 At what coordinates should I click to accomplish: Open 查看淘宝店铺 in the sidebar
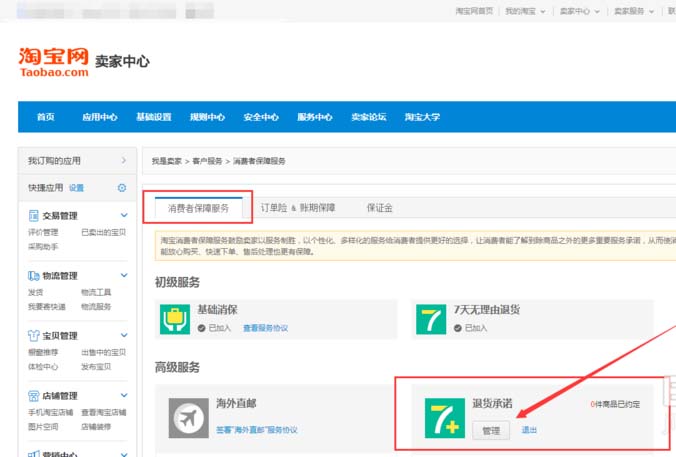(103, 412)
